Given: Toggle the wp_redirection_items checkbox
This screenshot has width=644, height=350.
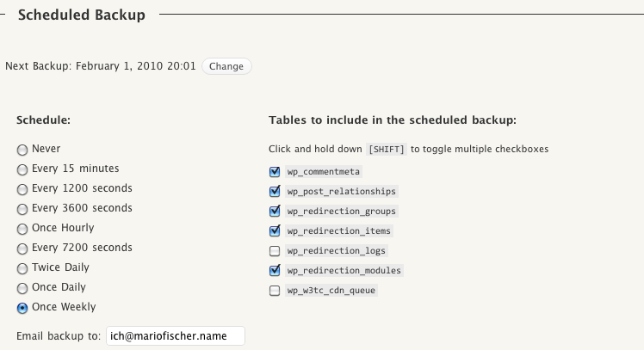Looking at the screenshot, I should tap(275, 230).
